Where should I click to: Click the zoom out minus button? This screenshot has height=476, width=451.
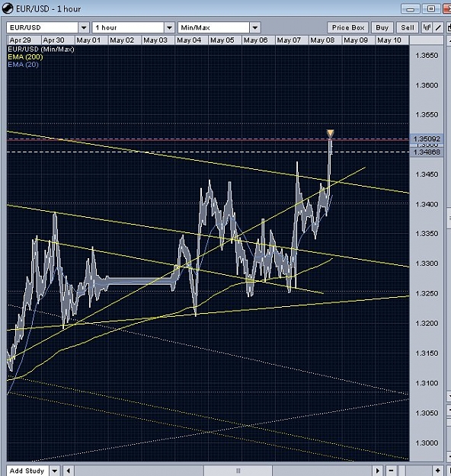[x=392, y=471]
